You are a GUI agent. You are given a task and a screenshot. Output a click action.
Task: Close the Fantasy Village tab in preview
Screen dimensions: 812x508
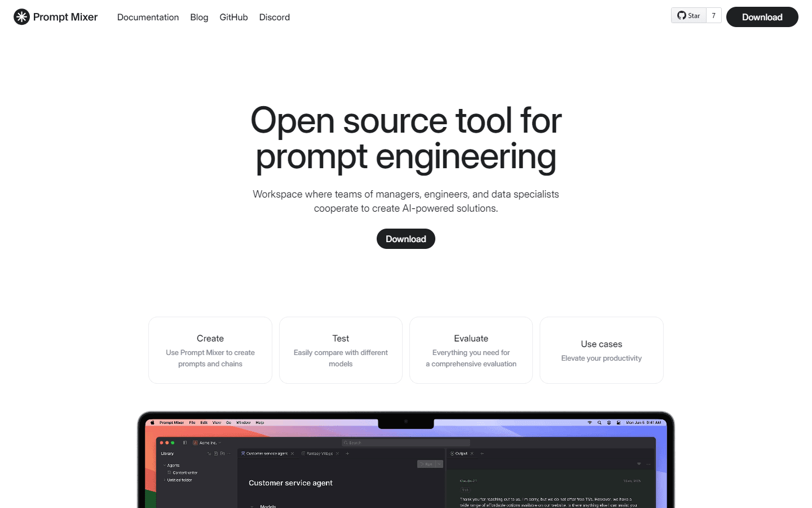[x=337, y=453]
